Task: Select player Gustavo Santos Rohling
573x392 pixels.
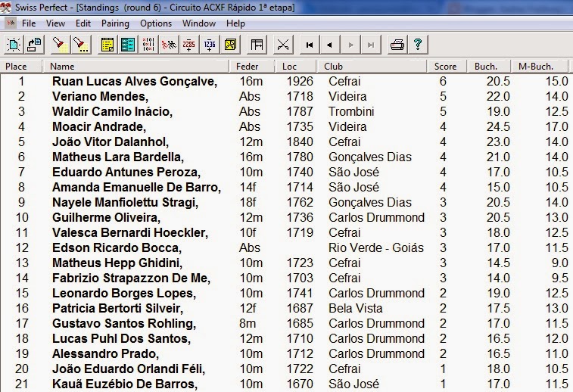Action: 124,324
